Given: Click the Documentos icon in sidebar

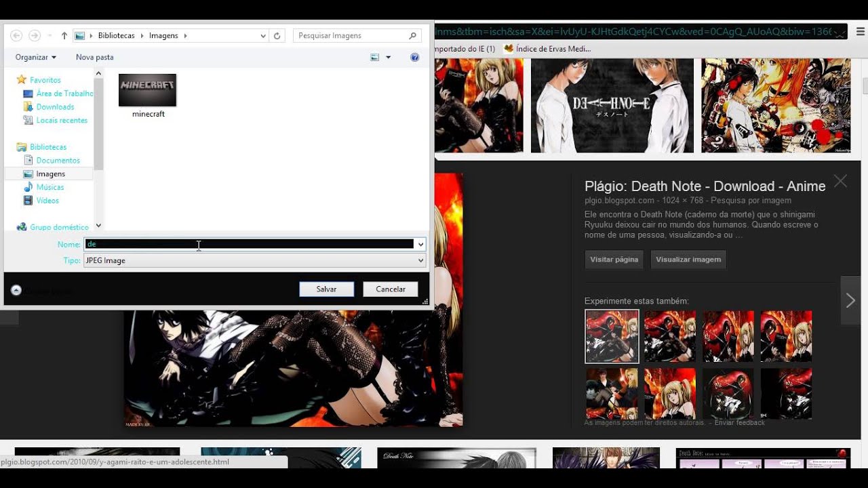Looking at the screenshot, I should pos(28,160).
